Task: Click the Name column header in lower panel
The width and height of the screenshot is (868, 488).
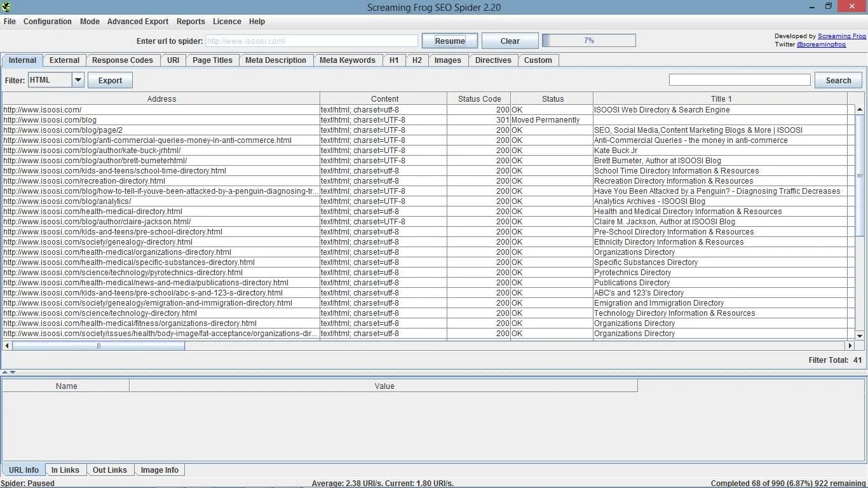Action: (66, 386)
